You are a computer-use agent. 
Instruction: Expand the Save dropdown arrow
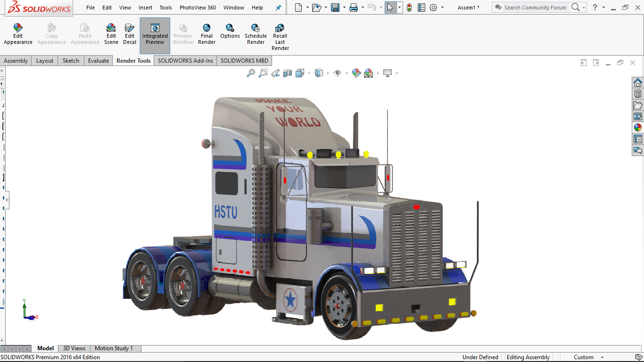pos(344,8)
